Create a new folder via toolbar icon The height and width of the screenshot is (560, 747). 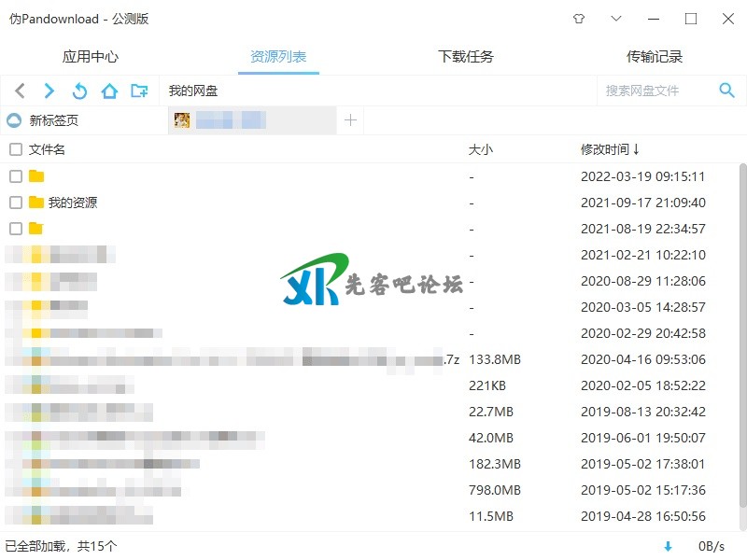pos(139,91)
